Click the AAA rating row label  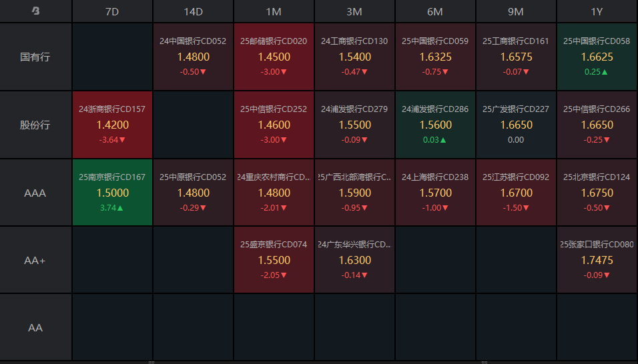coord(35,193)
